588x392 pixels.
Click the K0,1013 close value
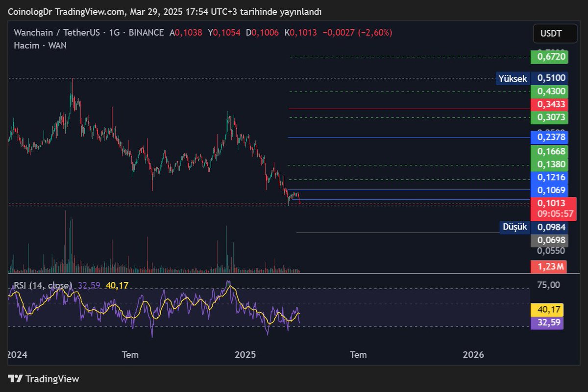[x=300, y=33]
